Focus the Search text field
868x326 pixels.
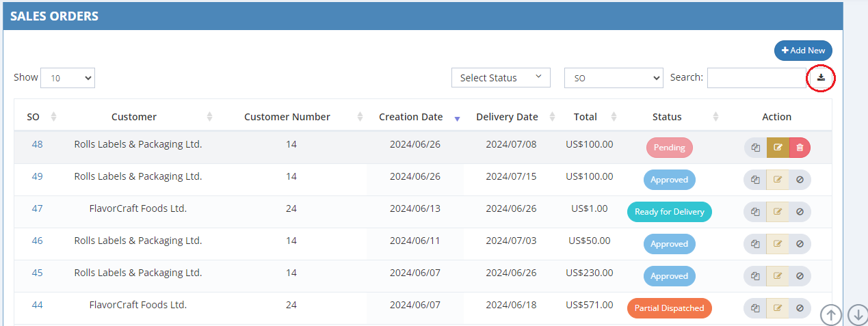756,78
